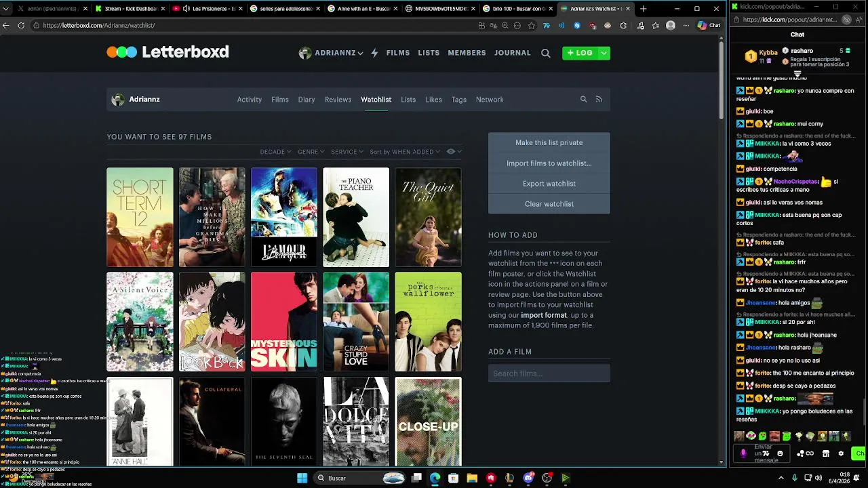Open new browser tab plus button
Viewport: 868px width, 488px height.
(643, 9)
